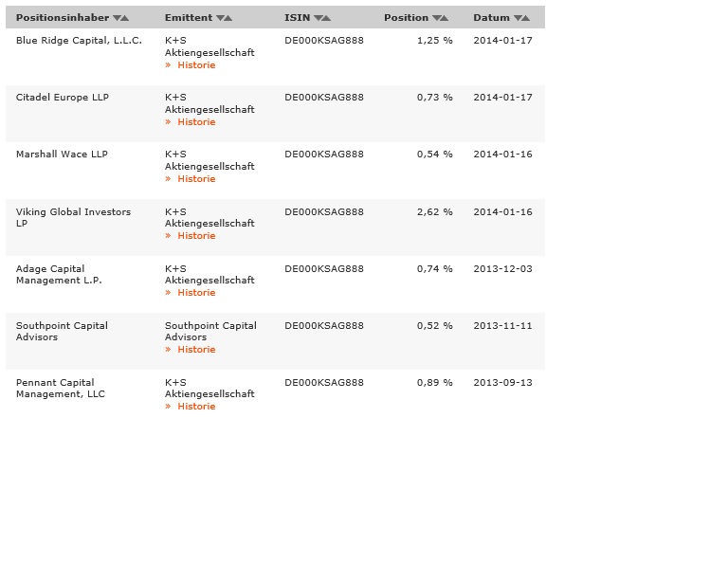Click the down sort arrow beside Emittent
The width and height of the screenshot is (728, 582).
coord(220,18)
